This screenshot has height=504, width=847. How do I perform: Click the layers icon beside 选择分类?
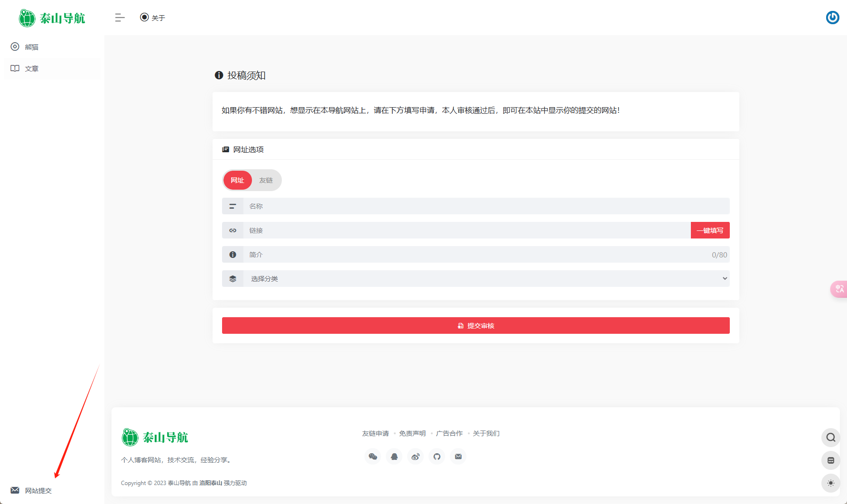[x=233, y=278]
